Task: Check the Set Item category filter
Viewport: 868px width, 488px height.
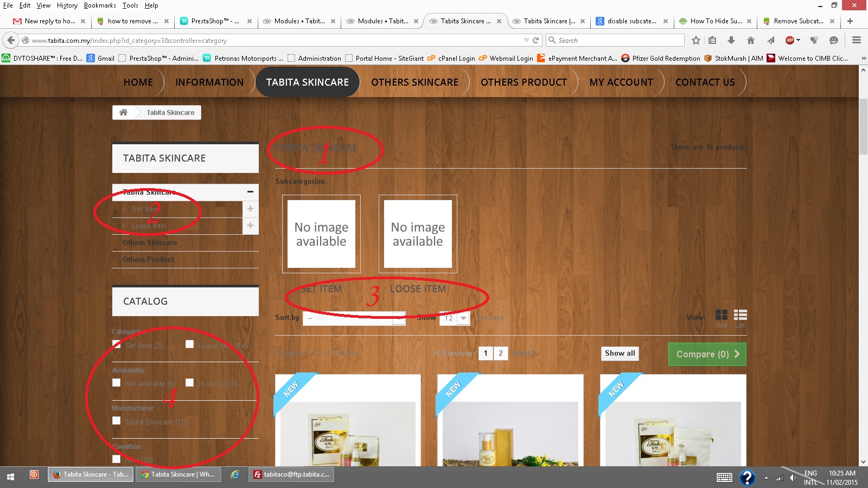Action: [x=116, y=344]
